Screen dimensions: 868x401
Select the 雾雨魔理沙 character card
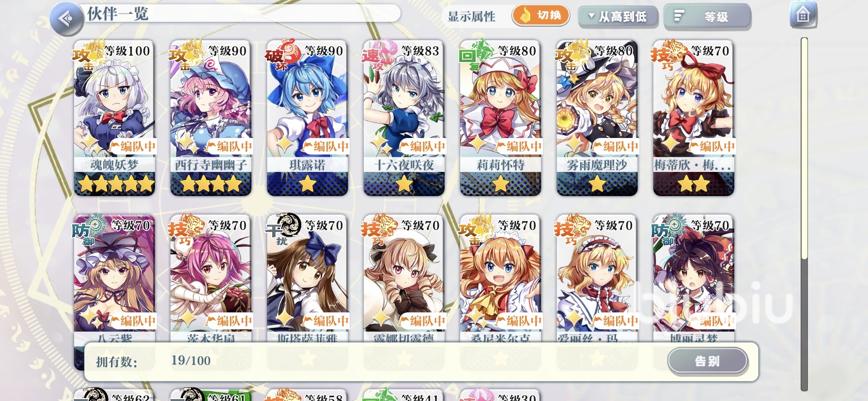point(597,118)
